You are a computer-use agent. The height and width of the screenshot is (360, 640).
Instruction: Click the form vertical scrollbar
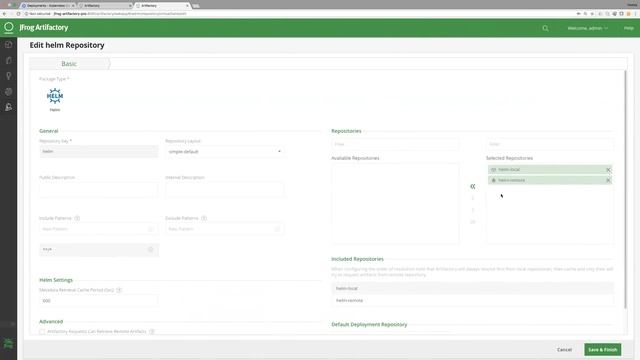625,189
